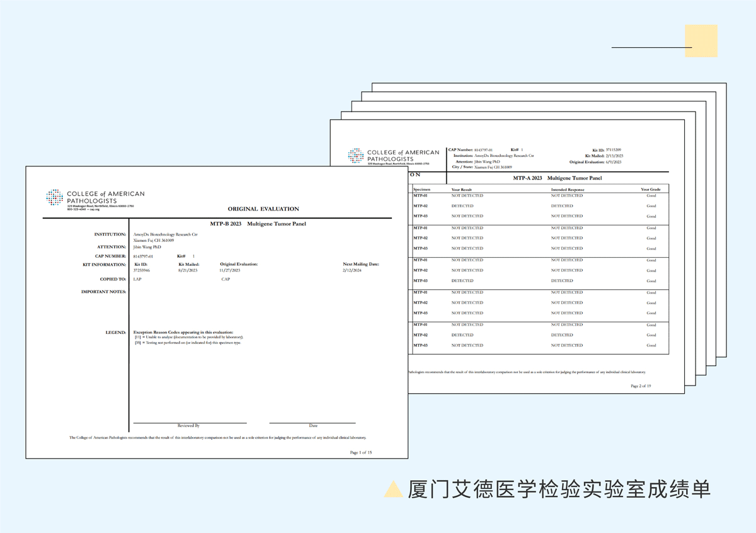The width and height of the screenshot is (756, 533).
Task: Click the IMPORTANT NOTES label
Action: pos(103,292)
